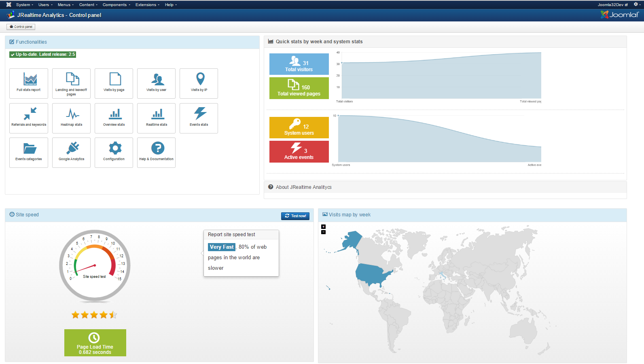Open Referrals and keywords
The height and width of the screenshot is (364, 644).
(29, 118)
